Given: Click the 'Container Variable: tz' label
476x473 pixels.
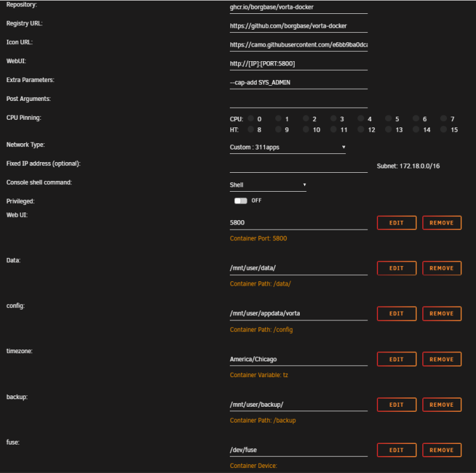Looking at the screenshot, I should [x=259, y=375].
